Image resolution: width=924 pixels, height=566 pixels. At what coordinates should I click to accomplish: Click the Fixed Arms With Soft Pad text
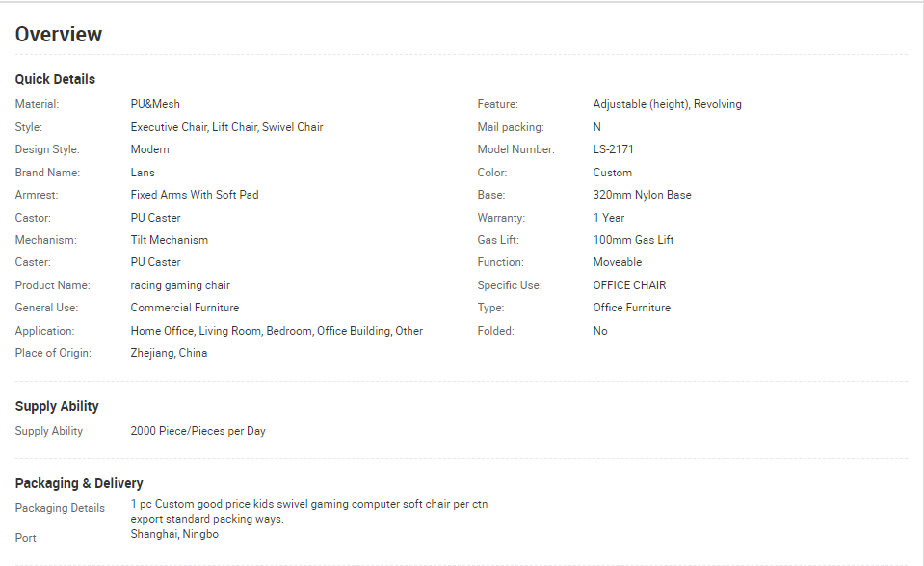(195, 195)
